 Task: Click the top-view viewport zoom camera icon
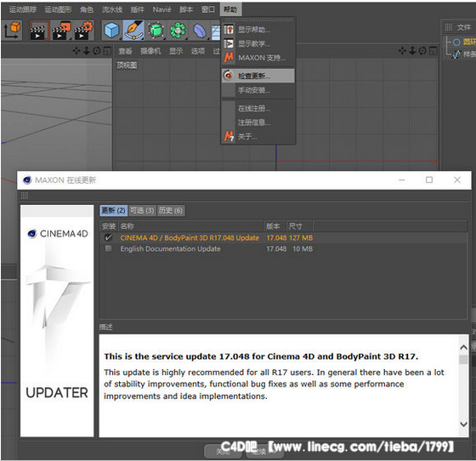[x=412, y=51]
